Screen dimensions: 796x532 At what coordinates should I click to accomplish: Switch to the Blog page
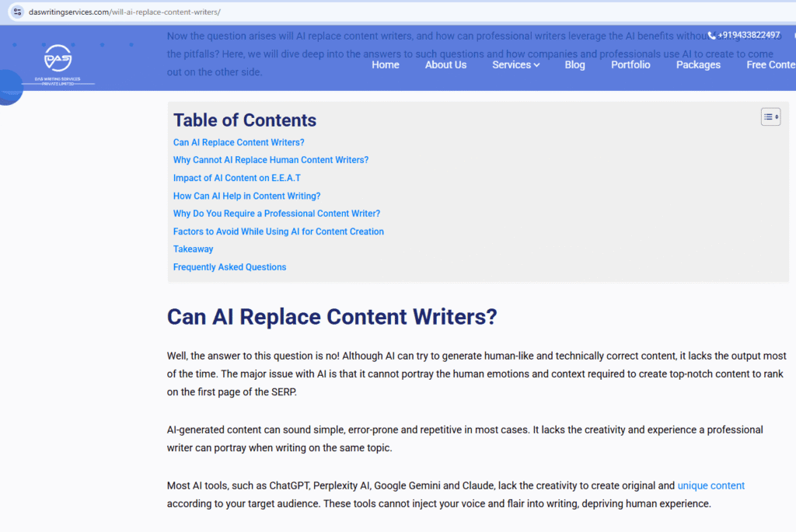pos(574,65)
